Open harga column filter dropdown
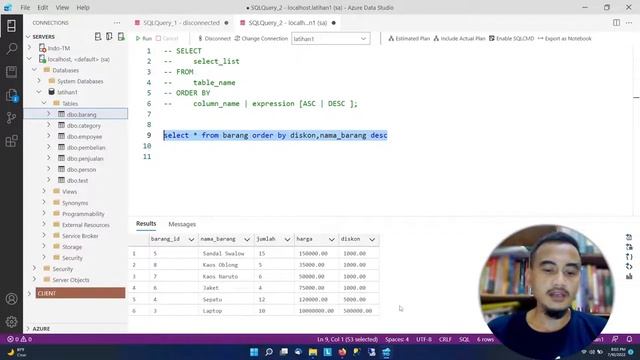640x360 pixels. 331,239
